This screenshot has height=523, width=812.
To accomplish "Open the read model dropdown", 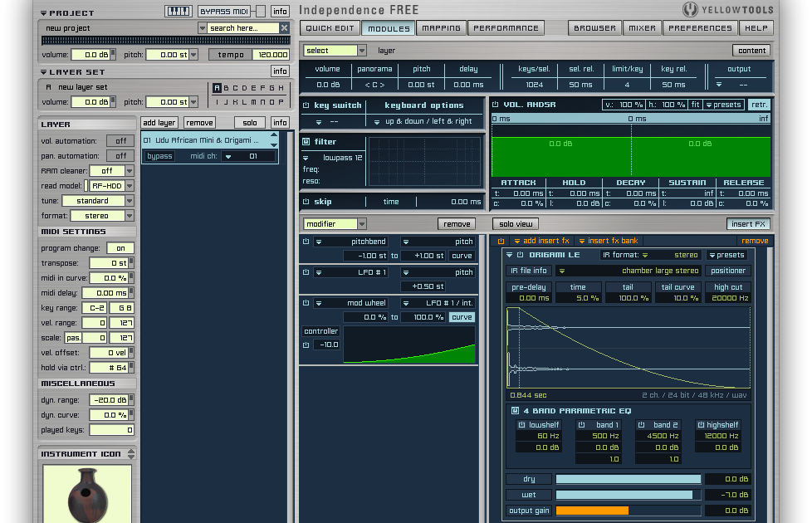I will click(130, 186).
